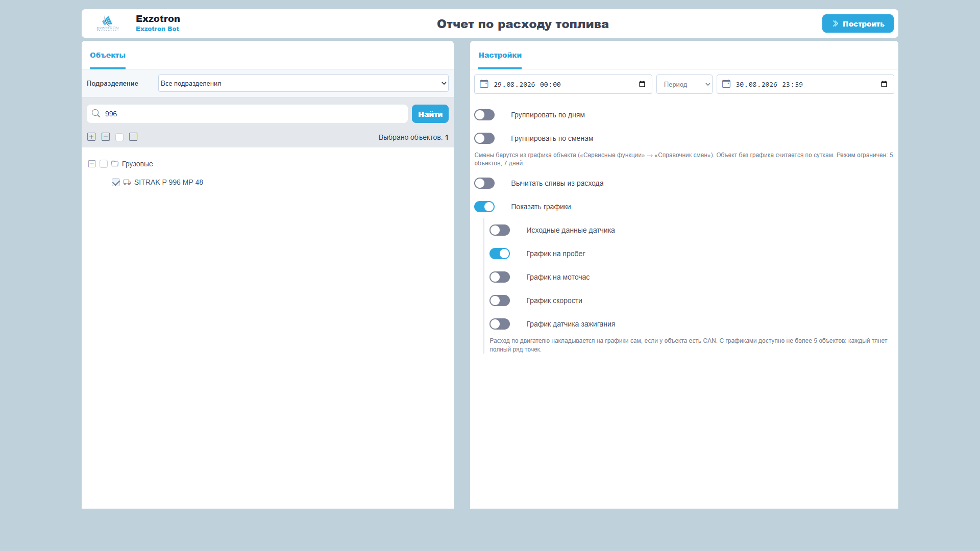Collapse the Грузовые tree group
This screenshot has height=551, width=980.
pos(92,164)
